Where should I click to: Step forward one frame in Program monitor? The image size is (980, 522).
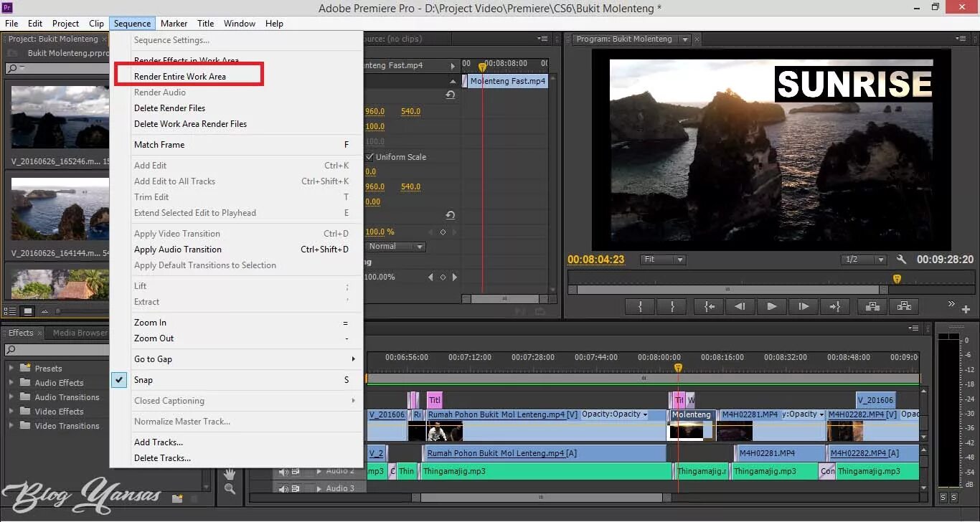pos(804,306)
